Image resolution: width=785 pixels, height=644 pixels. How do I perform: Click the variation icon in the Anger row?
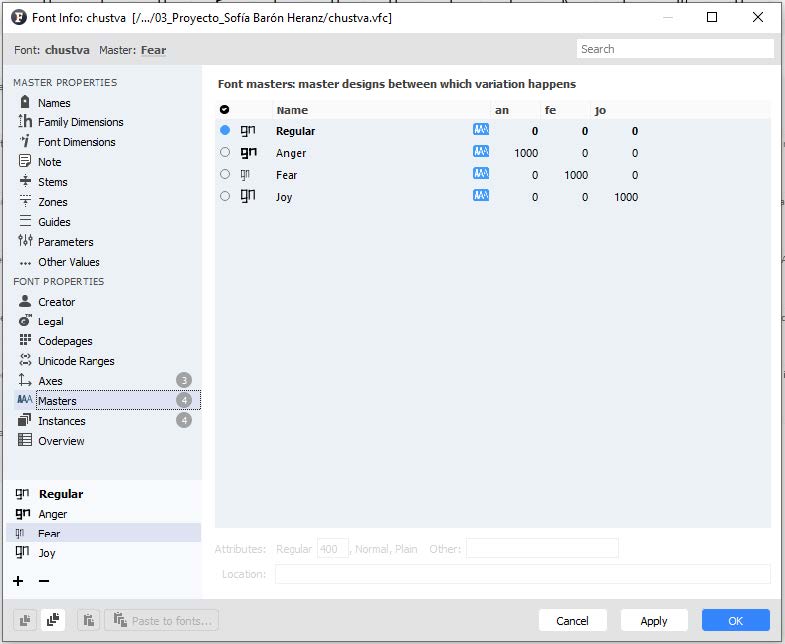[x=481, y=152]
